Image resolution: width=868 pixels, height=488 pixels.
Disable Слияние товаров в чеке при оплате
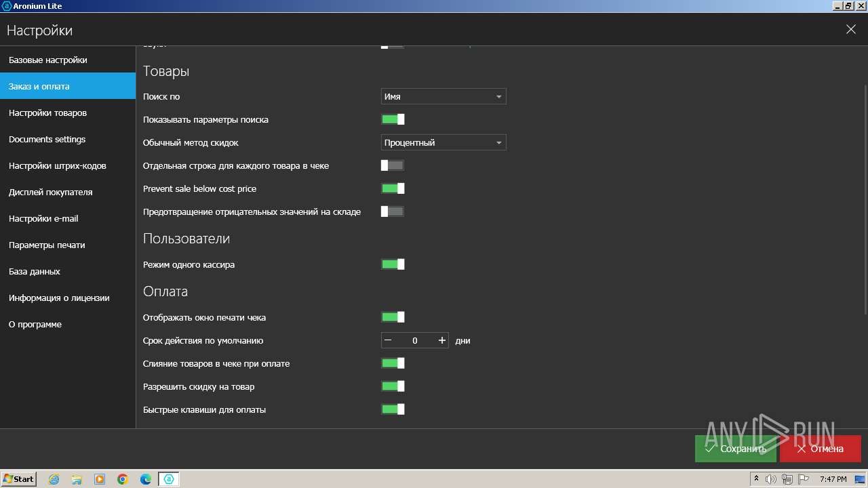coord(393,363)
